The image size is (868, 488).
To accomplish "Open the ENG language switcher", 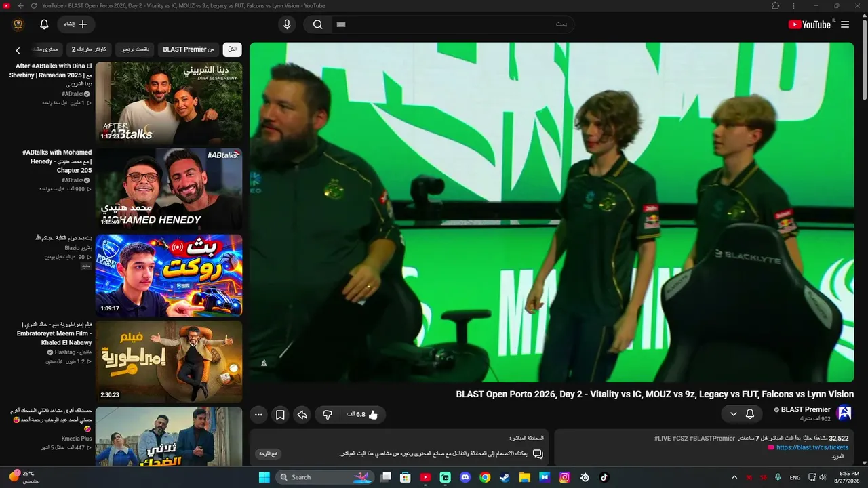I will click(x=795, y=477).
